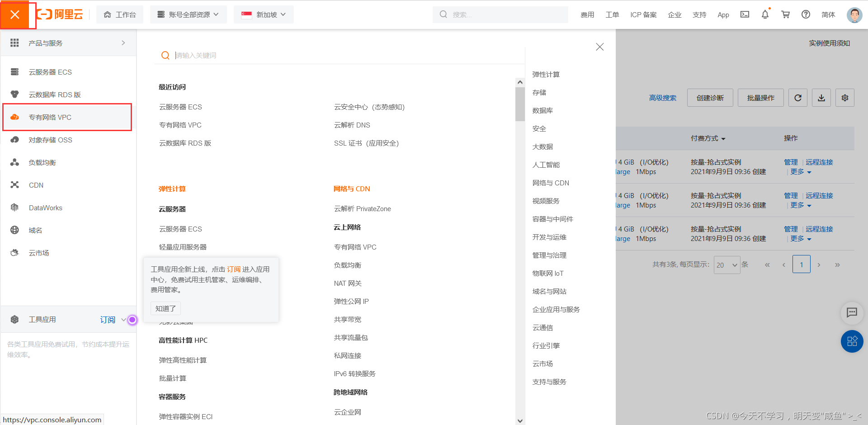Open Cloud Shell terminal icon in header
This screenshot has height=425, width=868.
[745, 14]
